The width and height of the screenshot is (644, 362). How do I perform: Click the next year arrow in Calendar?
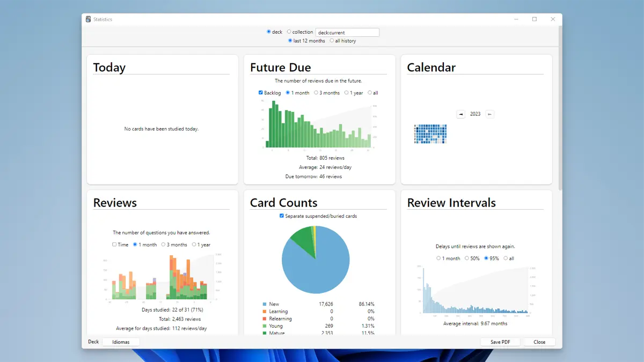click(489, 114)
